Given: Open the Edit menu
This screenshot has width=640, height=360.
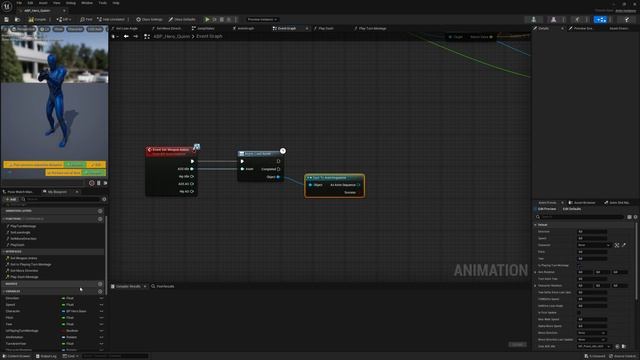Looking at the screenshot, I should point(30,3).
